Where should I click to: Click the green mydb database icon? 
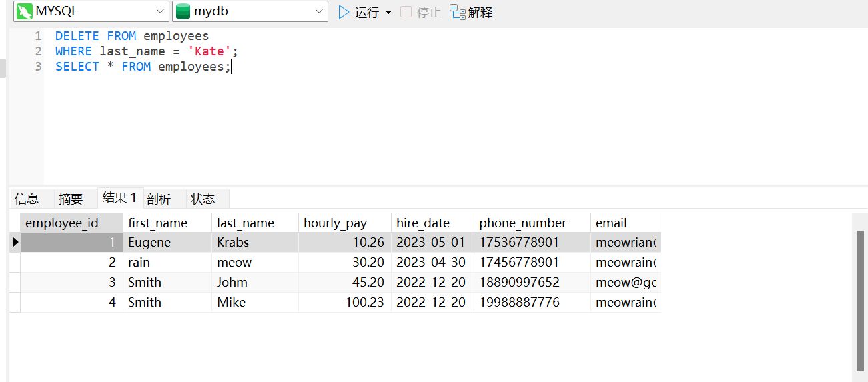tap(183, 11)
